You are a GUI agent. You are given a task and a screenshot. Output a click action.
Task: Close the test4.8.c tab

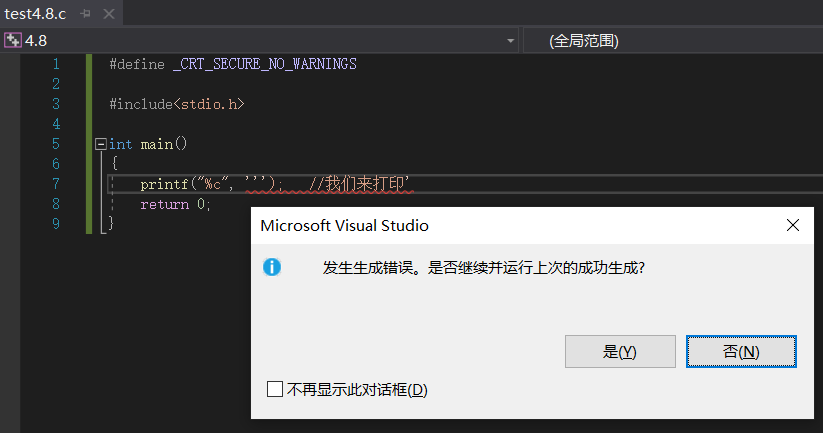pos(109,14)
